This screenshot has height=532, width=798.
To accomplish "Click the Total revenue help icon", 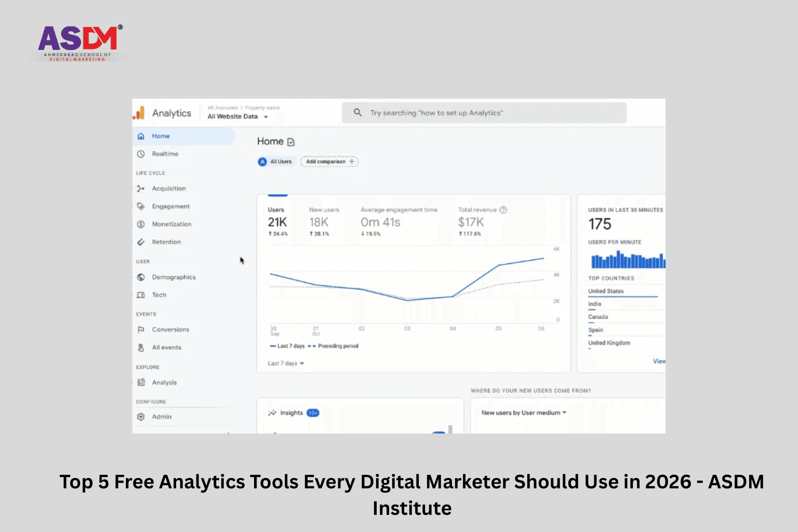I will [503, 210].
